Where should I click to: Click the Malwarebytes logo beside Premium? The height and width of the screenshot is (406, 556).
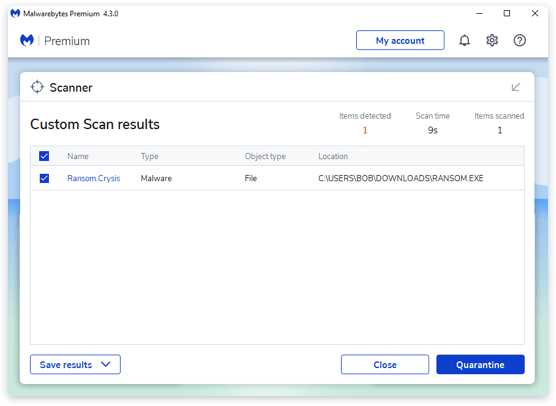[27, 40]
